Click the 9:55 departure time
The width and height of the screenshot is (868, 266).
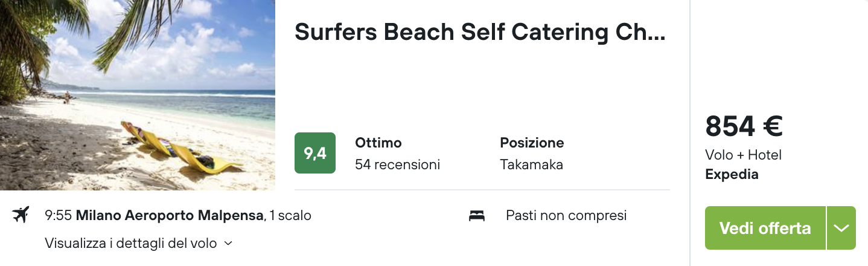(59, 215)
